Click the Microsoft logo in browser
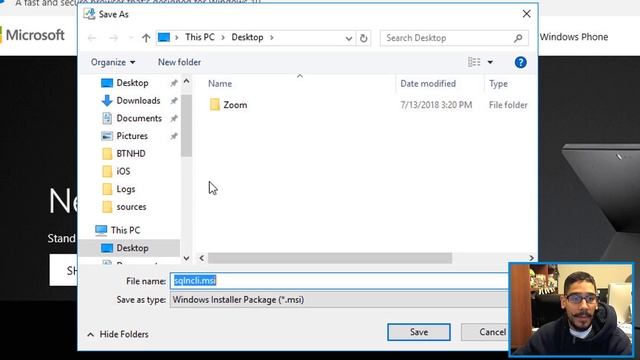 coord(33,35)
